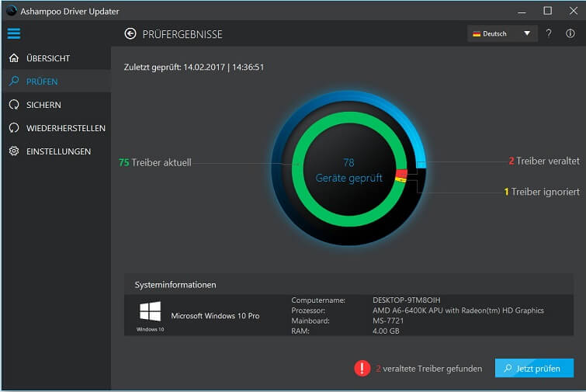
Task: Click the magnifier icon next to PRÜFEN
Action: 14,81
